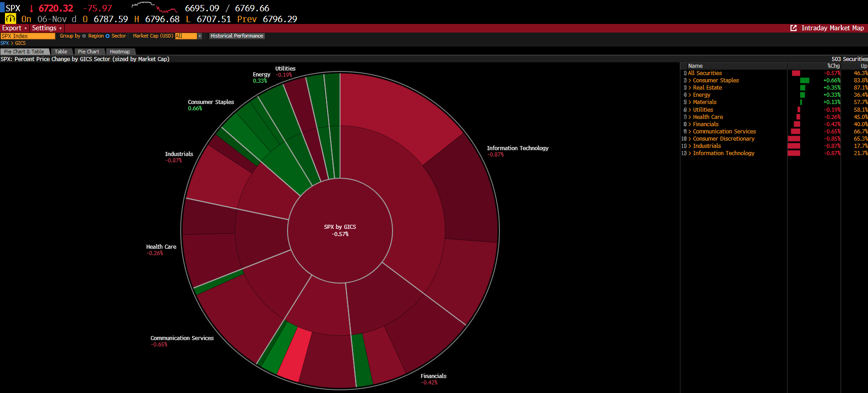Click the low price 6707.51
This screenshot has width=868, height=393.
pyautogui.click(x=214, y=19)
